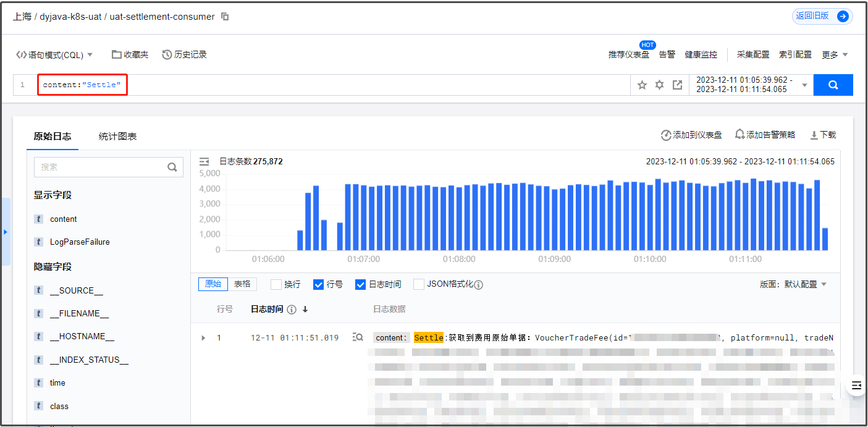
Task: Enable the 换行 checkbox
Action: (x=276, y=284)
